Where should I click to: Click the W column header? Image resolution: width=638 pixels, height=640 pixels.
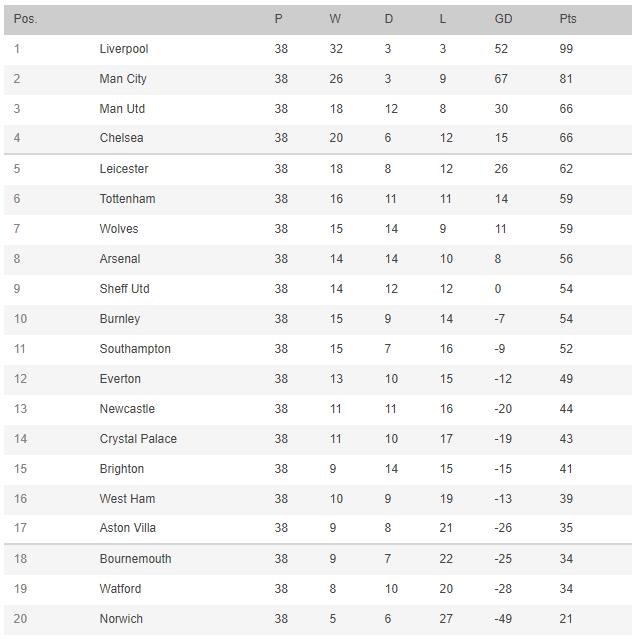[335, 19]
